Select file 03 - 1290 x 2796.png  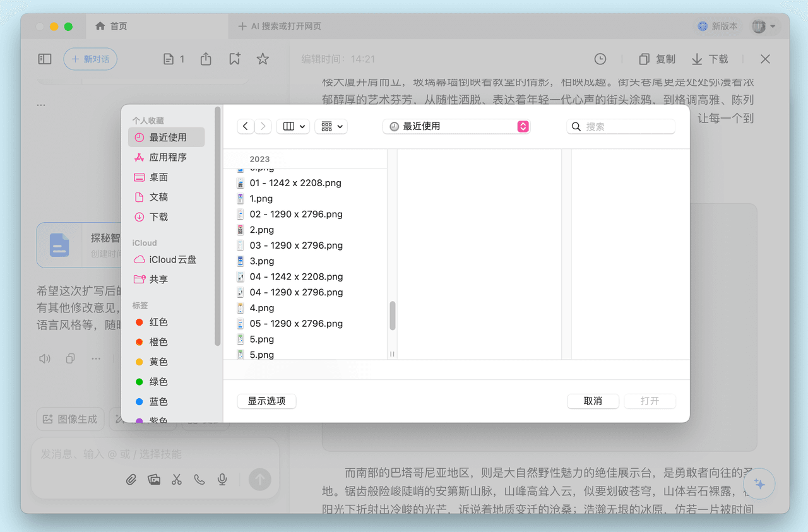[x=296, y=245]
